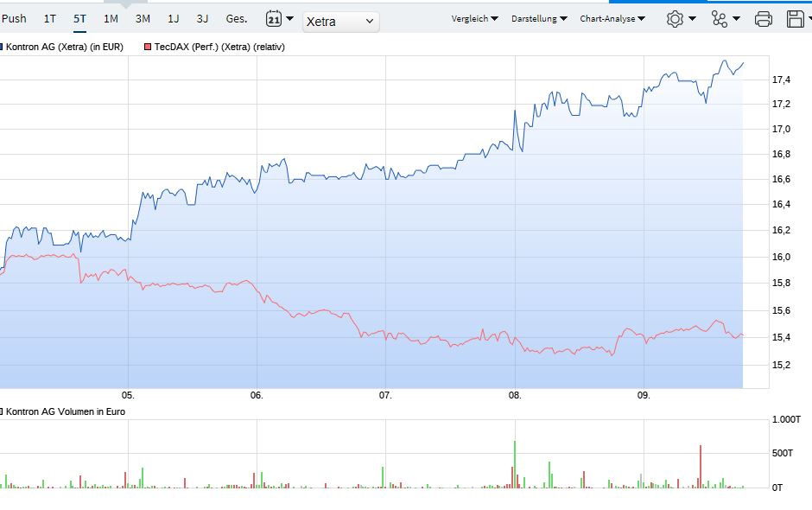Click the blue Kontron AG legend marker
This screenshot has height=510, width=812.
[4, 48]
